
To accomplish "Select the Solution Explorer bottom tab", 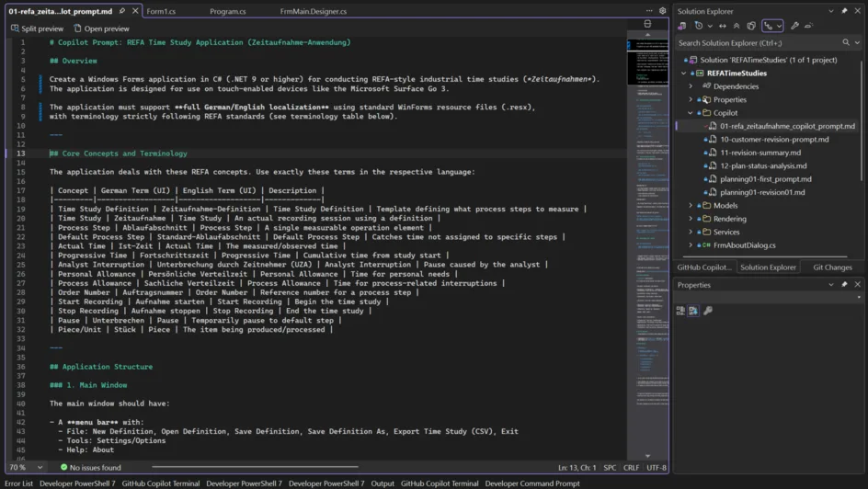I will 769,267.
